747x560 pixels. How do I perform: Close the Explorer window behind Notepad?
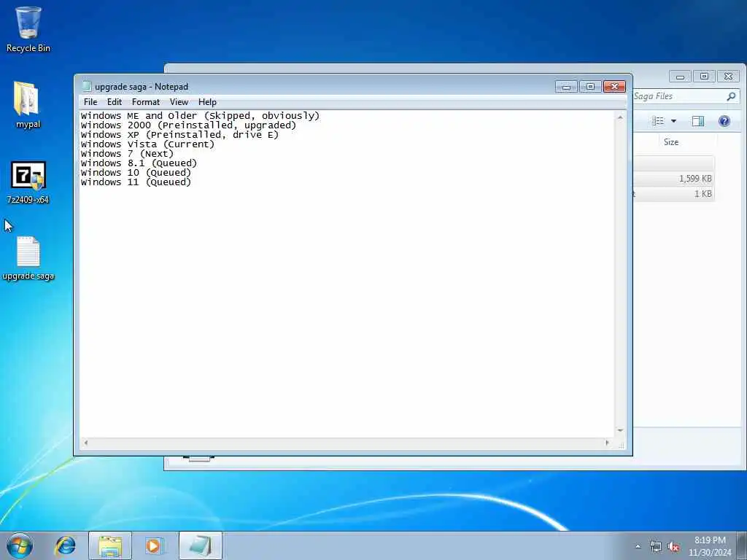tap(729, 76)
